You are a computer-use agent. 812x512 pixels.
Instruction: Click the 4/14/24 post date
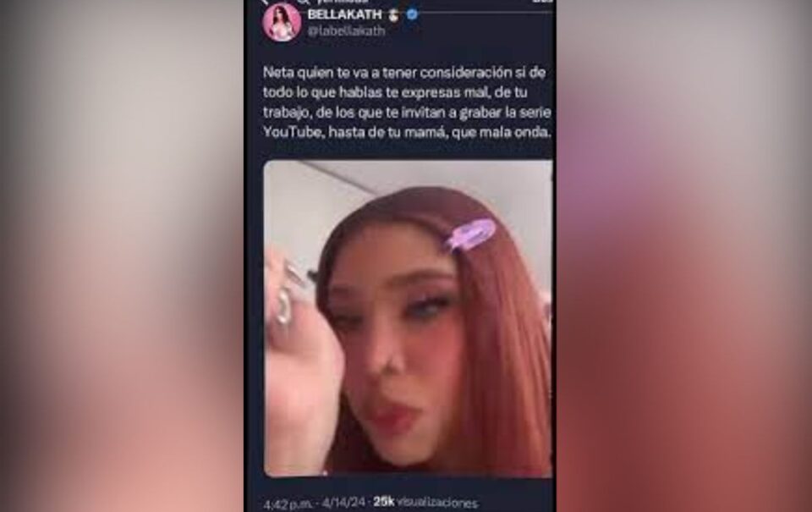click(x=343, y=503)
